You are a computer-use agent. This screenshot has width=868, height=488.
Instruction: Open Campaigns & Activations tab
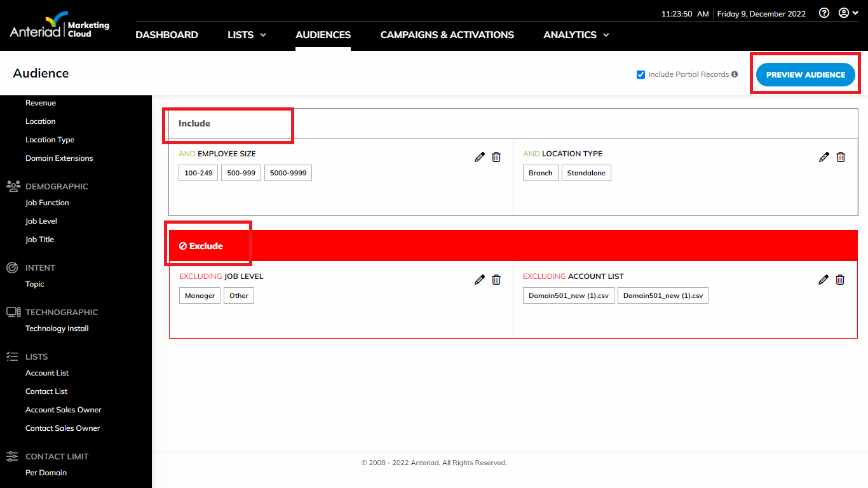447,35
